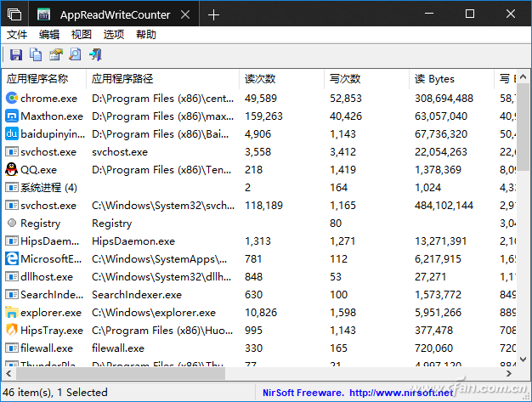Click the horizontal scrollbar thumb

coord(121,373)
